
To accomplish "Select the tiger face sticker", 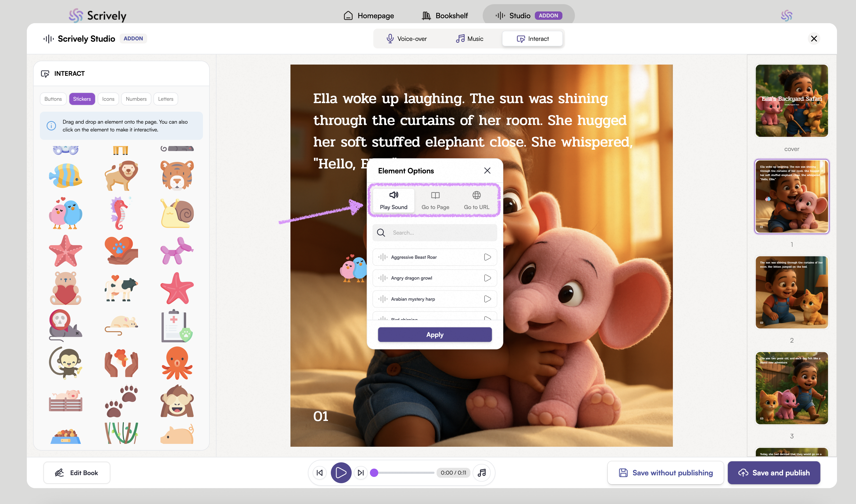I will [x=177, y=175].
